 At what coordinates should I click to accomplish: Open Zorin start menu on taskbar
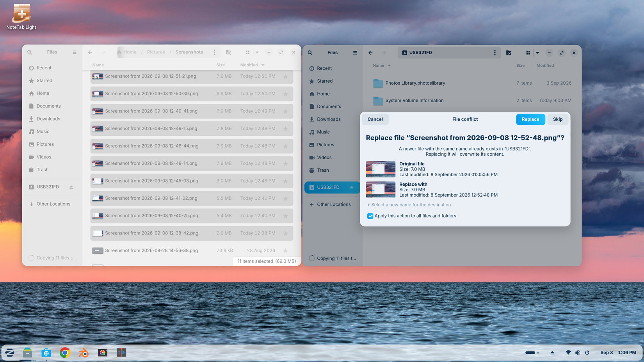coord(9,353)
